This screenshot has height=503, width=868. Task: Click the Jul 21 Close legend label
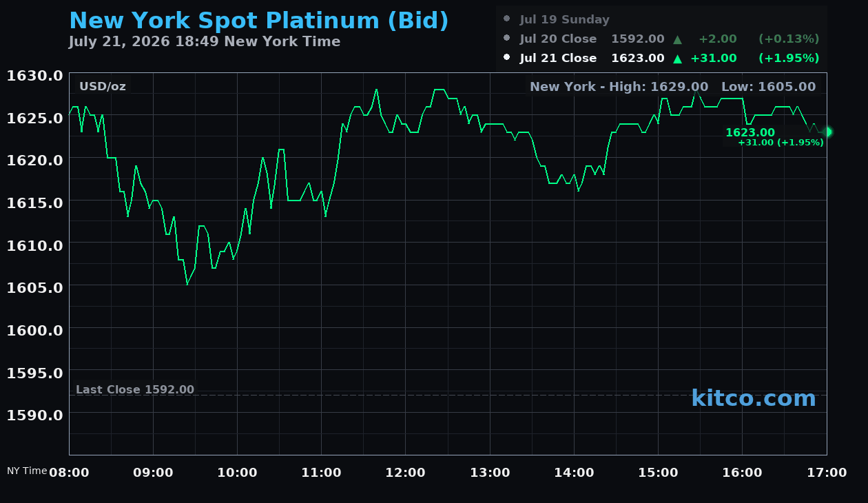pos(558,59)
